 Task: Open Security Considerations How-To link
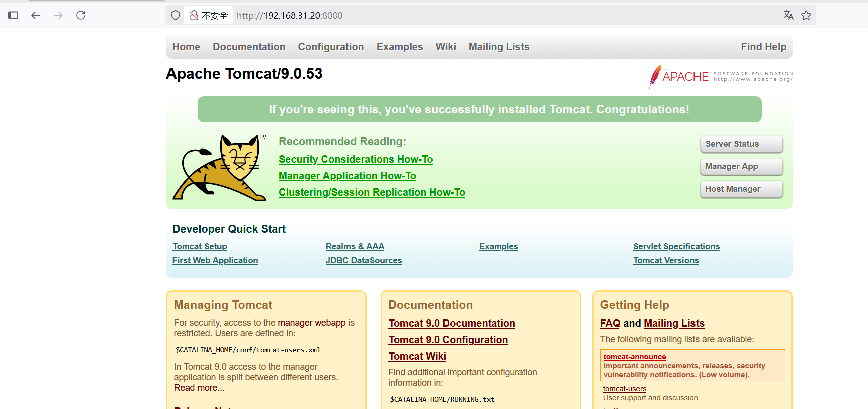coord(356,159)
